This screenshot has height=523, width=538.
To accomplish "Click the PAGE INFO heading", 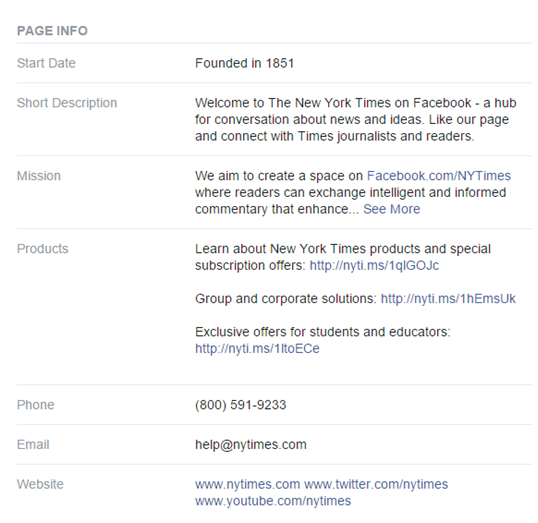I will tap(52, 31).
